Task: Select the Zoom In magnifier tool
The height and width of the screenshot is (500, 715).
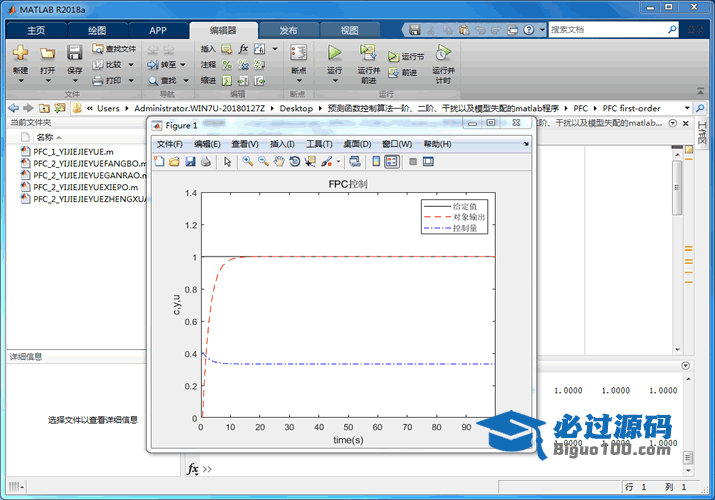Action: 248,162
